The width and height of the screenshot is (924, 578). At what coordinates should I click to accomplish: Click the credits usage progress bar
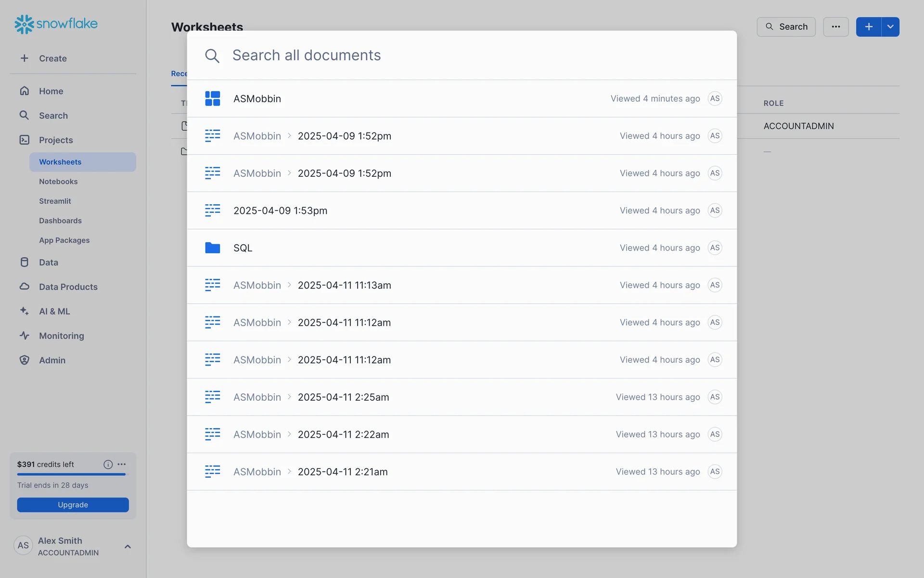[x=71, y=474]
